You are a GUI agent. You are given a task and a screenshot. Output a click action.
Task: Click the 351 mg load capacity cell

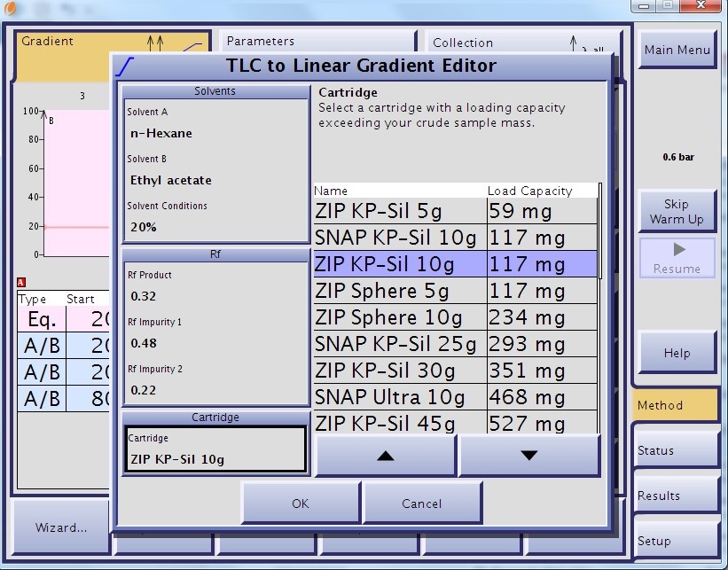point(542,370)
